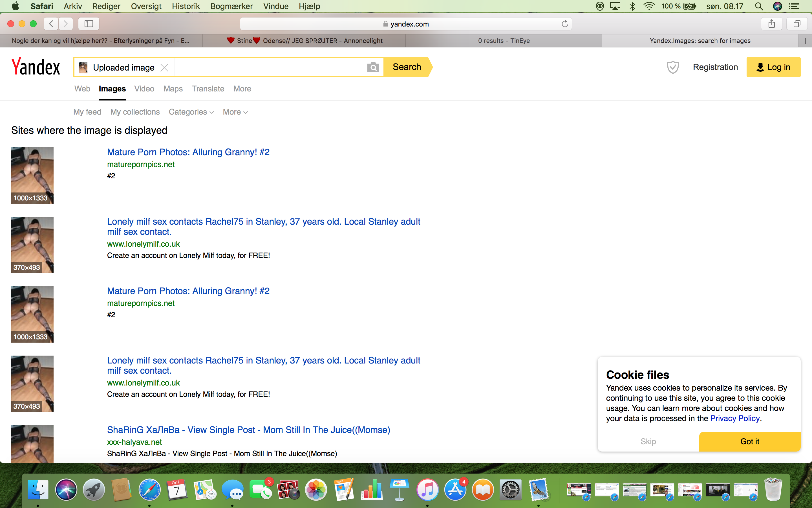
Task: Open the Trash in the Dock
Action: click(x=773, y=490)
